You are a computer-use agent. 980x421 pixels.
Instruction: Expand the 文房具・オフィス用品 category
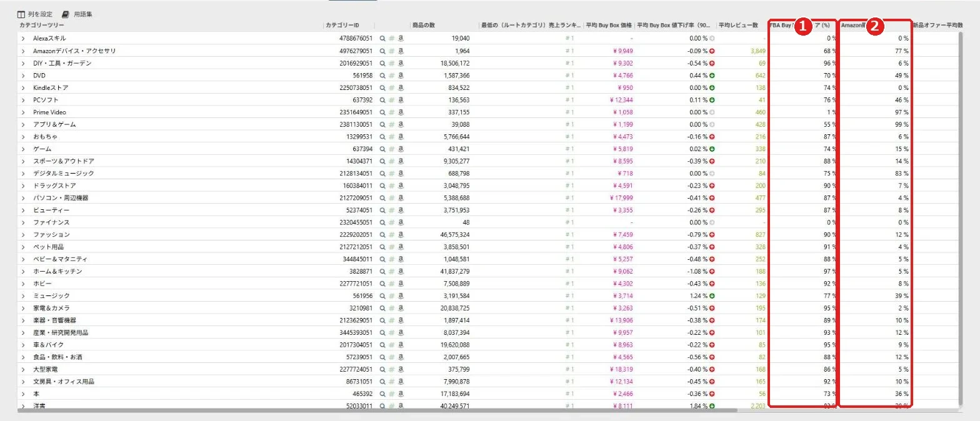point(23,382)
